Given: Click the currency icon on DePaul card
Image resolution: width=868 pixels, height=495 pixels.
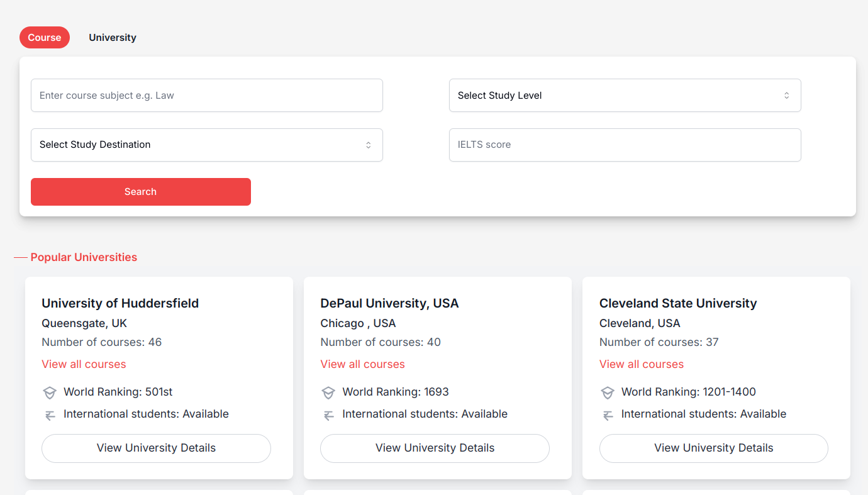Looking at the screenshot, I should click(328, 414).
